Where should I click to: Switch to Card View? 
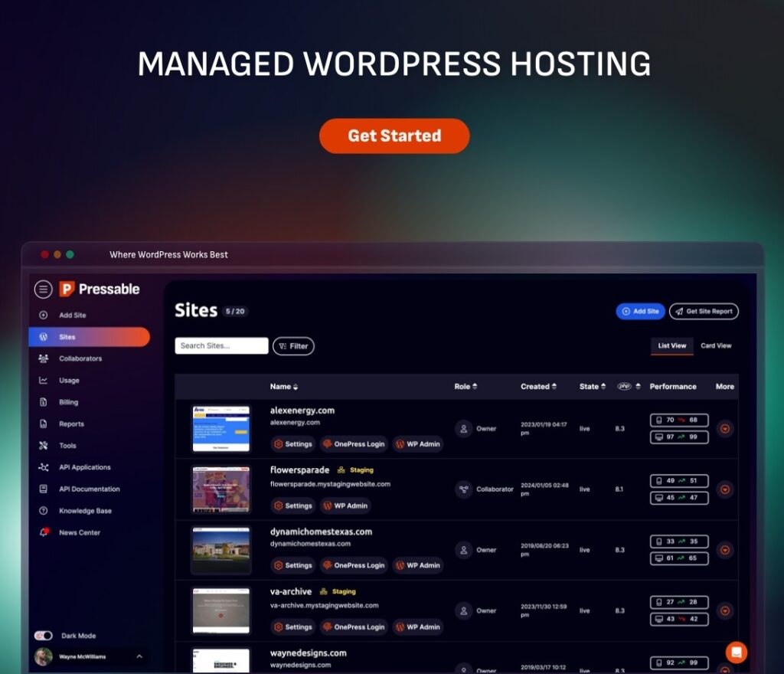pyautogui.click(x=716, y=345)
